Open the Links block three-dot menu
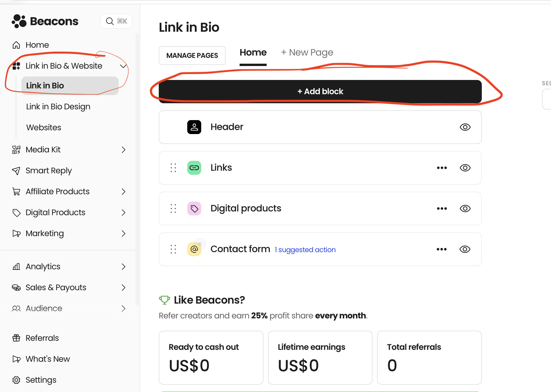This screenshot has width=551, height=392. tap(442, 168)
